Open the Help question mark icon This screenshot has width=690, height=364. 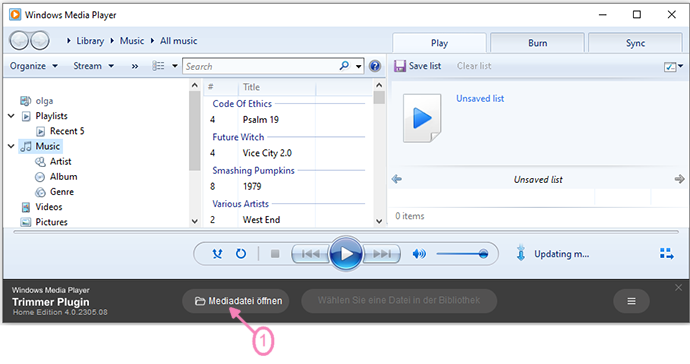[375, 66]
